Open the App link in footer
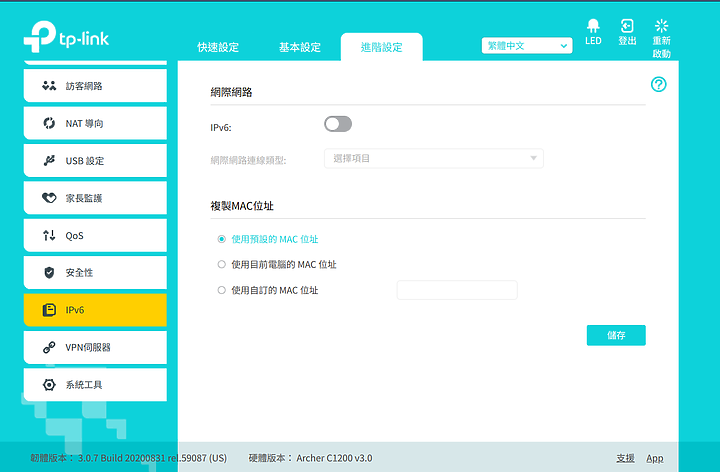 [x=654, y=458]
